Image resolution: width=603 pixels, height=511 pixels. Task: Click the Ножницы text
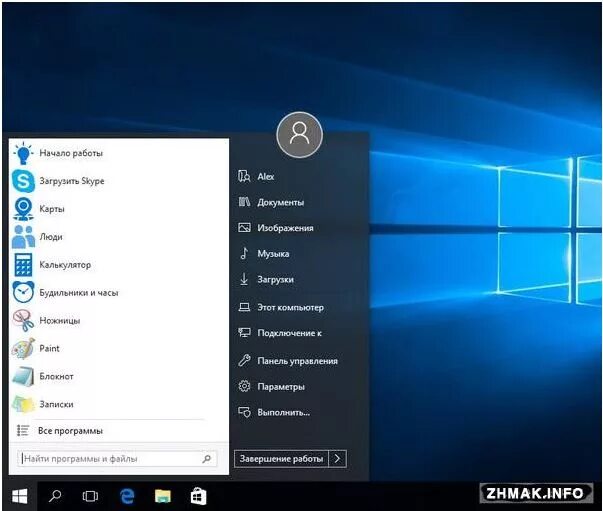click(60, 321)
